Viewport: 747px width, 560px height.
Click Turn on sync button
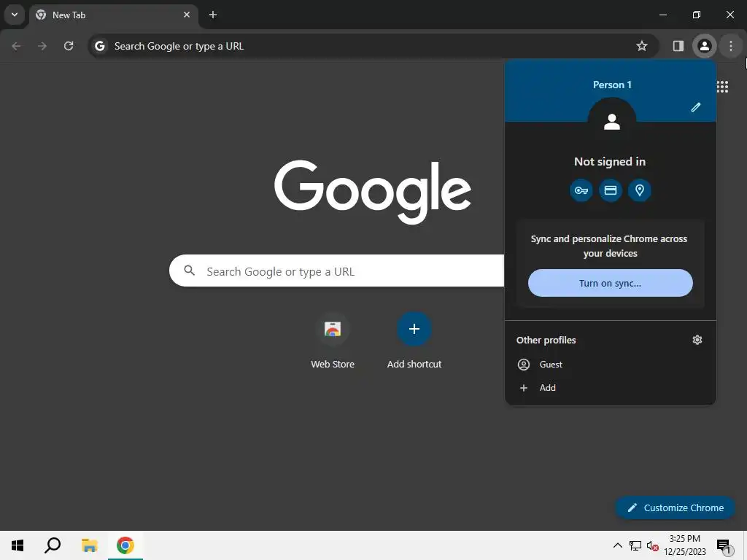[611, 283]
